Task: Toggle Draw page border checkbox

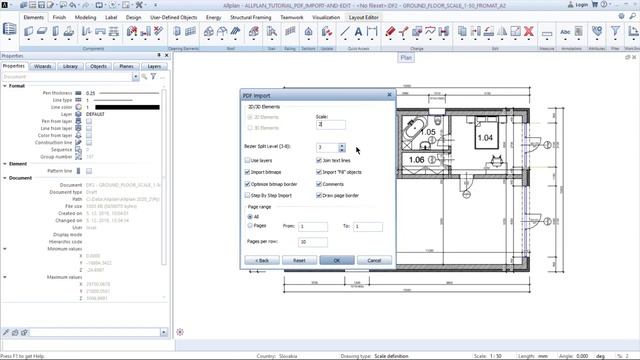Action: click(x=319, y=196)
